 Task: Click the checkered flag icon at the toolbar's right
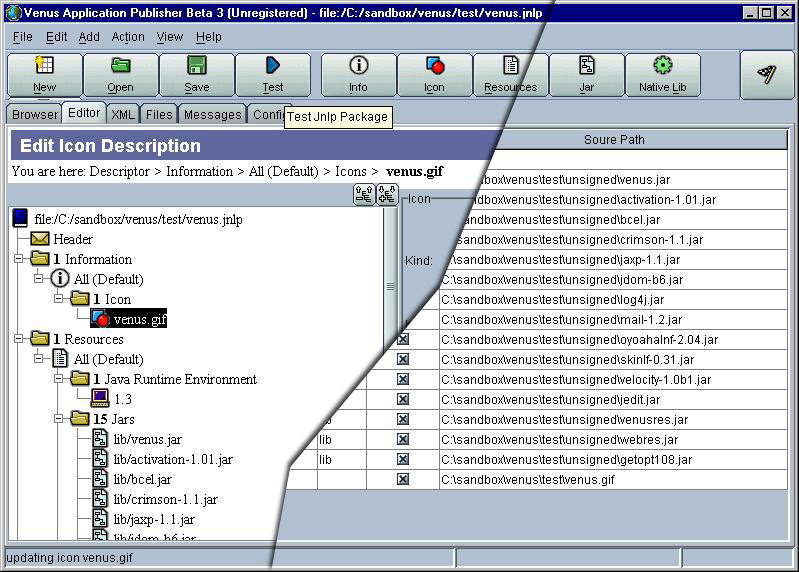(x=767, y=75)
